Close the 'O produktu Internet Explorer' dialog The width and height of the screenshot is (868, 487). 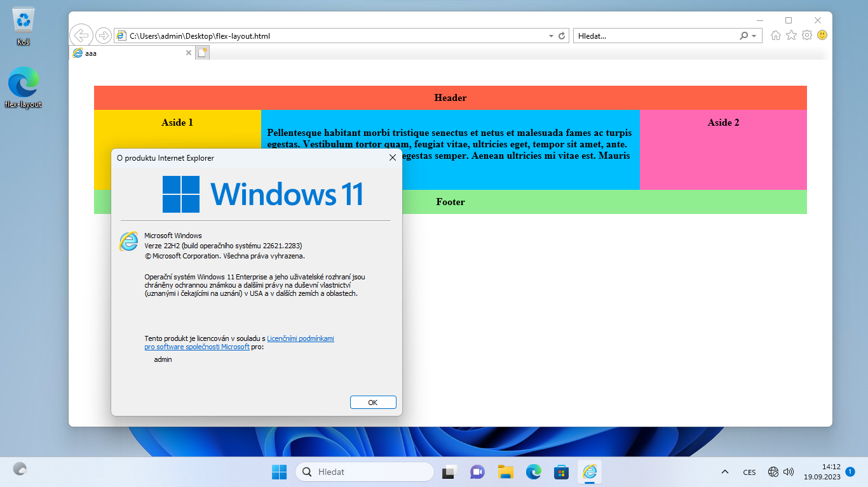392,158
